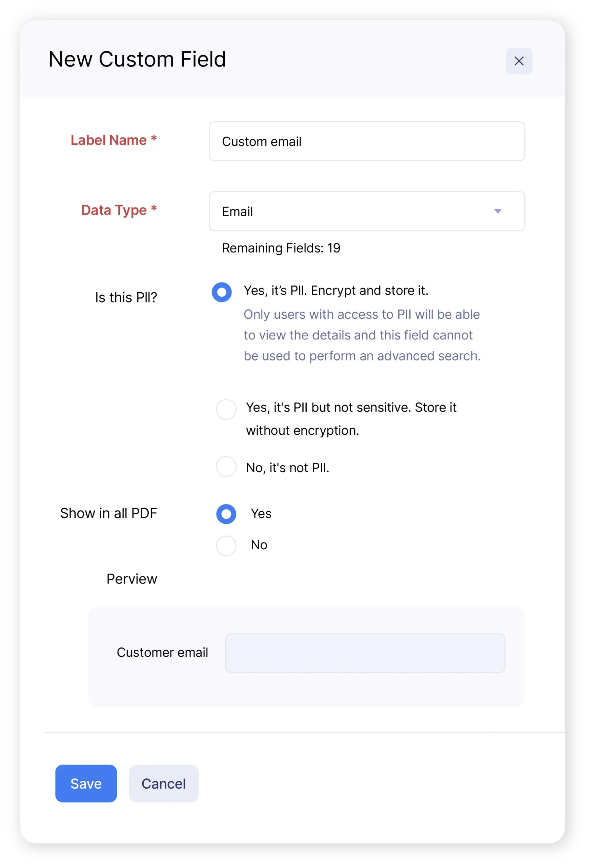Screen dimensions: 590x868
Task: Select 'Yes, it's PII. Encrypt and store it'
Action: (x=222, y=292)
